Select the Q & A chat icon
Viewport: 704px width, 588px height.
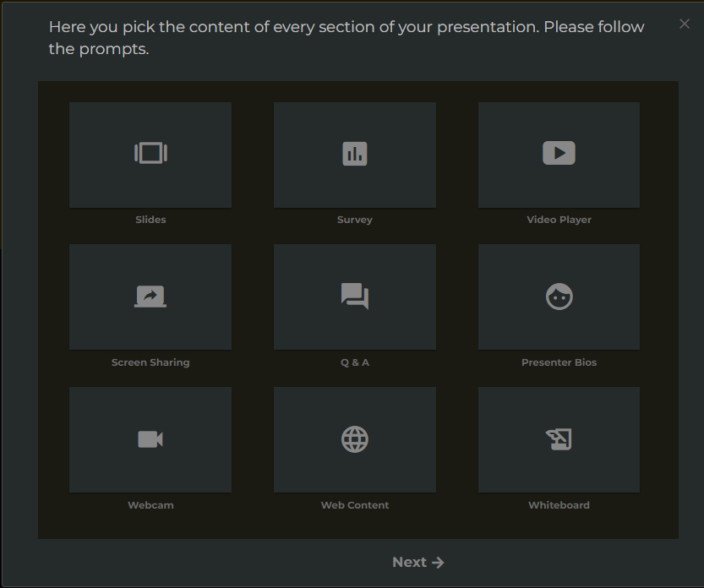(x=354, y=296)
